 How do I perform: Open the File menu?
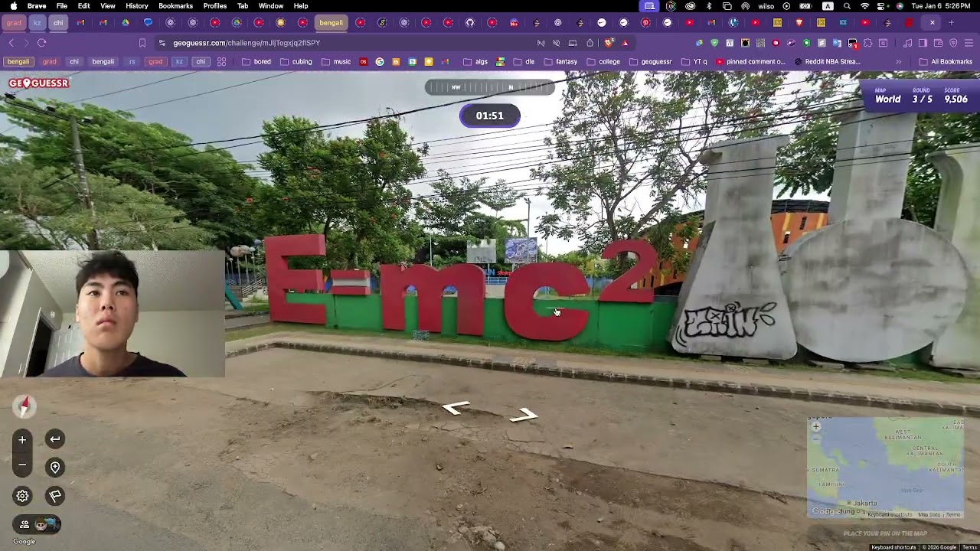[x=62, y=6]
